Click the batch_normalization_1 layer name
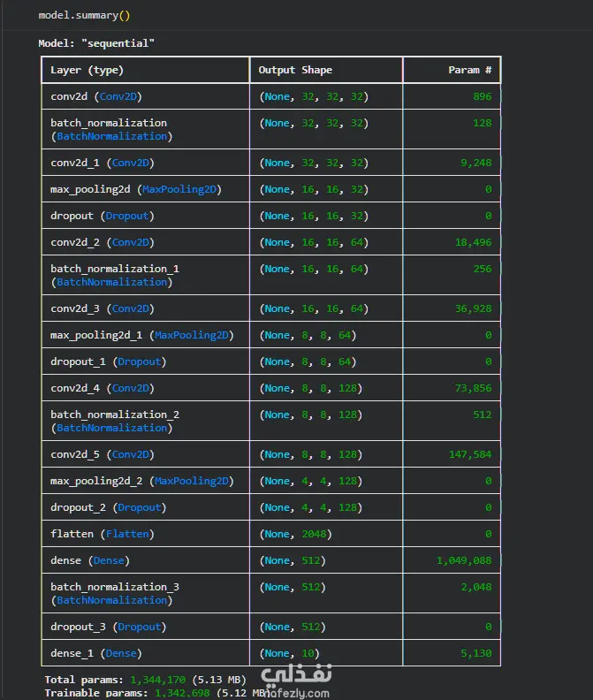This screenshot has width=593, height=700. coord(115,269)
